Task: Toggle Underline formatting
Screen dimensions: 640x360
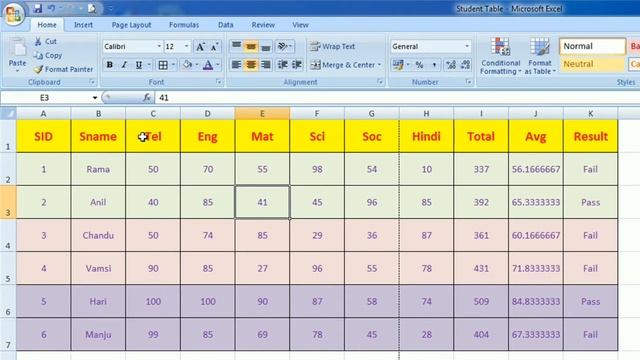Action: coord(139,64)
